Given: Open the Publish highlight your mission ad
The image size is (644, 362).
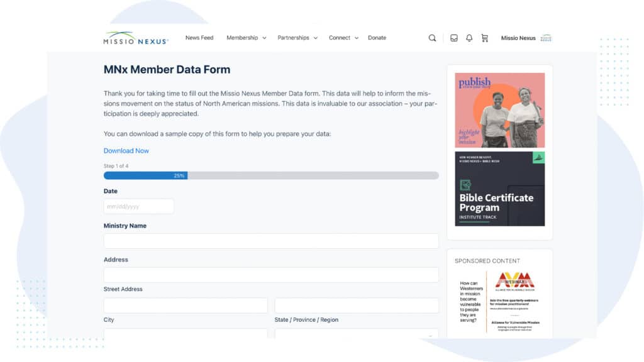Looking at the screenshot, I should [x=500, y=110].
